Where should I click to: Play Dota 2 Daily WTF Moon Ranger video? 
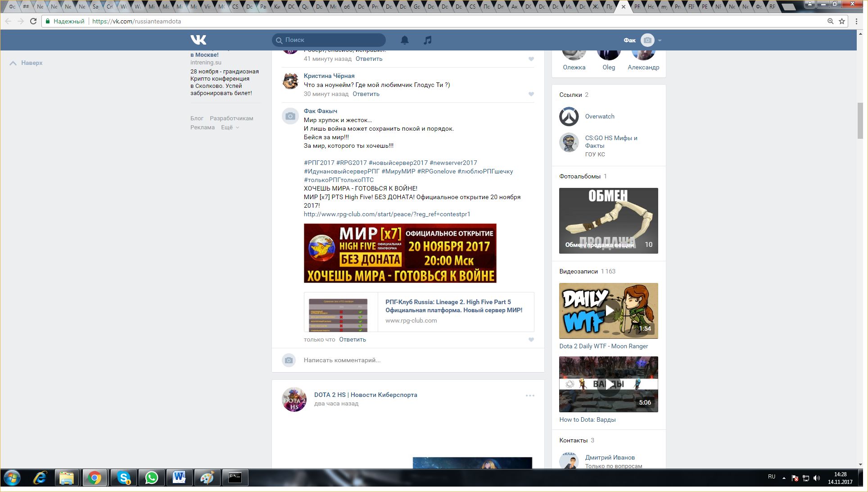(609, 311)
